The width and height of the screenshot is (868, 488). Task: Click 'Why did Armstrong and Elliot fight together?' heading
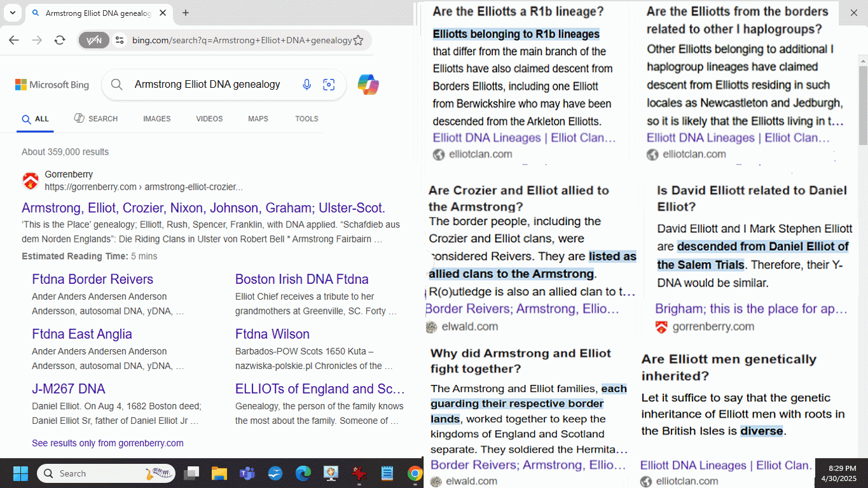(521, 361)
